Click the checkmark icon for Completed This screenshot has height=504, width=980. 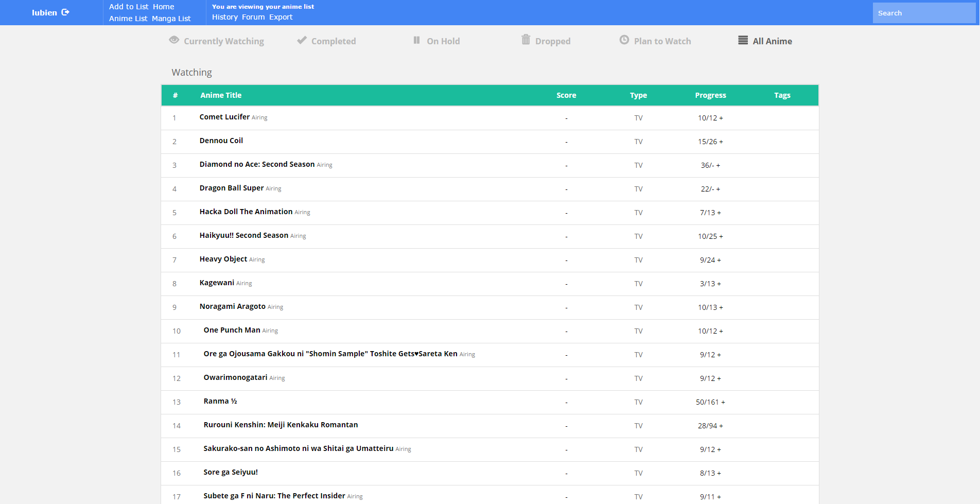(x=302, y=40)
